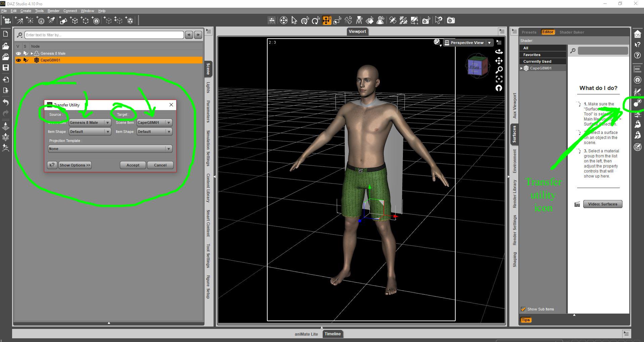
Task: Click the scene filter text field
Action: [104, 35]
